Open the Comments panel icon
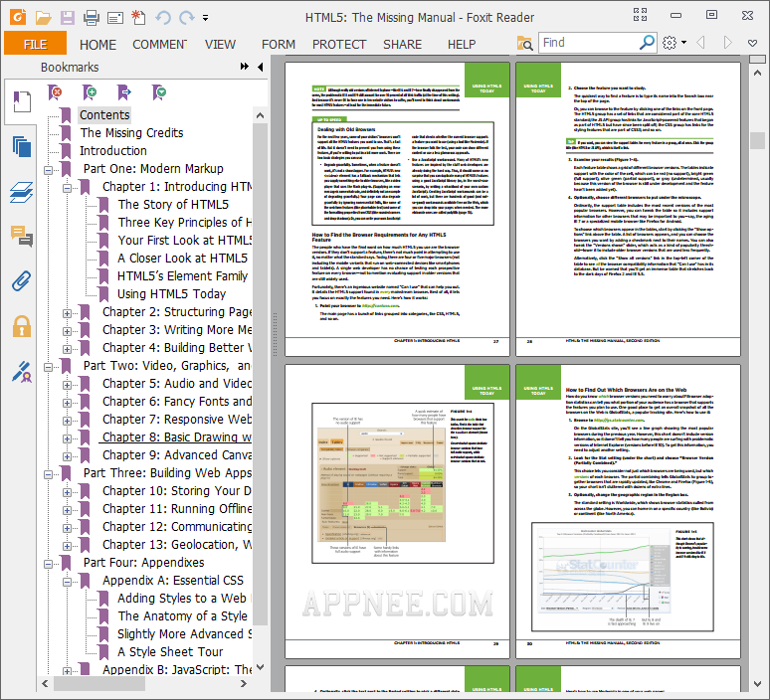 tap(22, 236)
